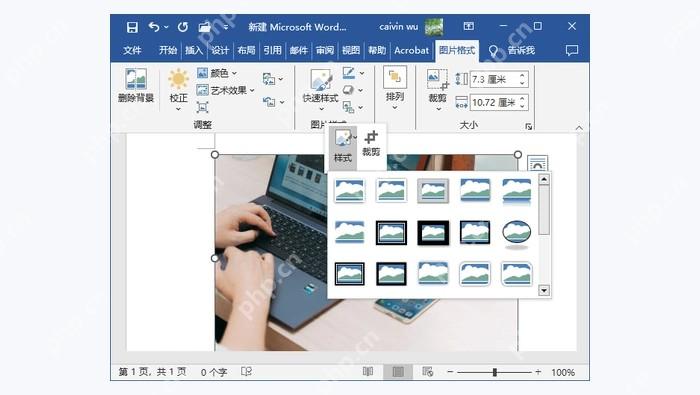This screenshot has height=395, width=700.
Task: Switch to the 布局 tab
Action: [x=246, y=50]
